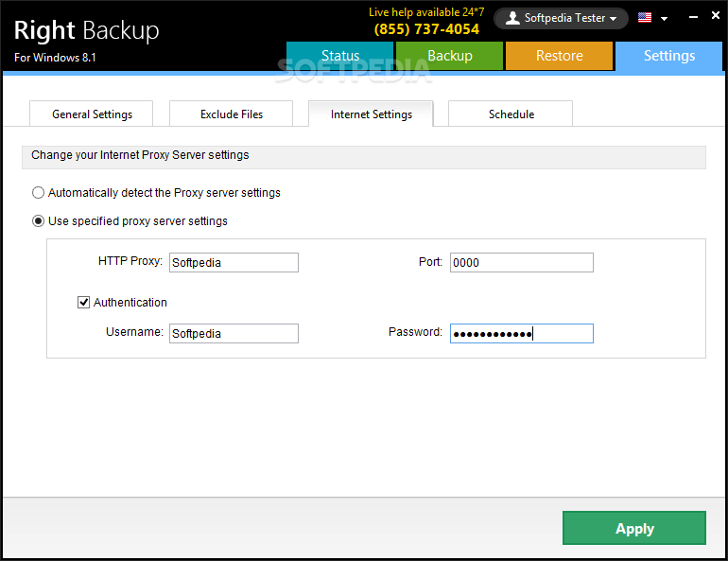Open the language dropdown arrow
The image size is (728, 561).
(x=664, y=19)
